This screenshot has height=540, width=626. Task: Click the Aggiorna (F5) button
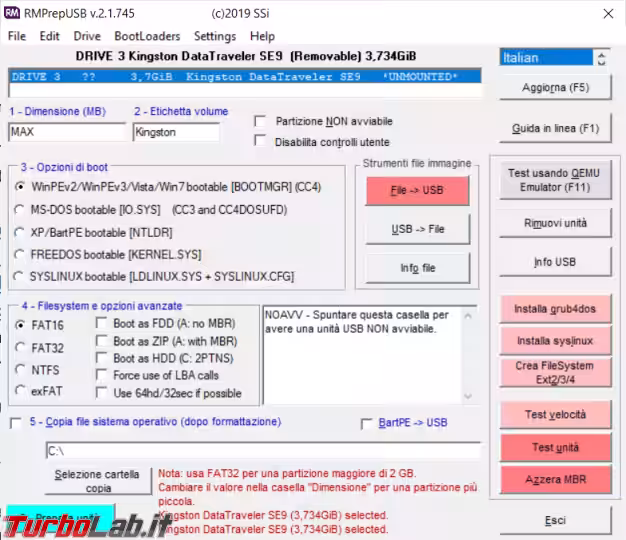coord(555,87)
